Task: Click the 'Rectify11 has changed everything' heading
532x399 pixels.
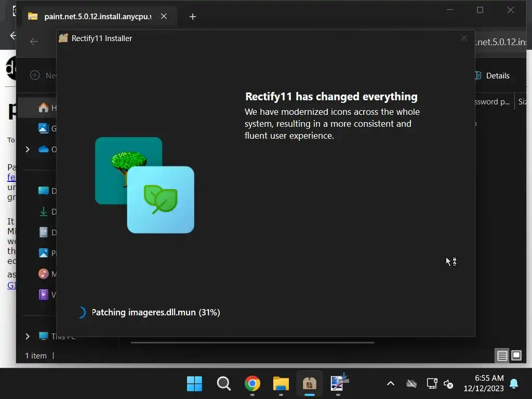Action: coord(331,96)
